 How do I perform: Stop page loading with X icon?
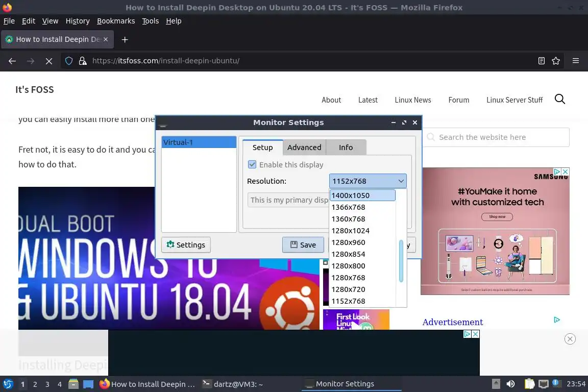(x=49, y=61)
